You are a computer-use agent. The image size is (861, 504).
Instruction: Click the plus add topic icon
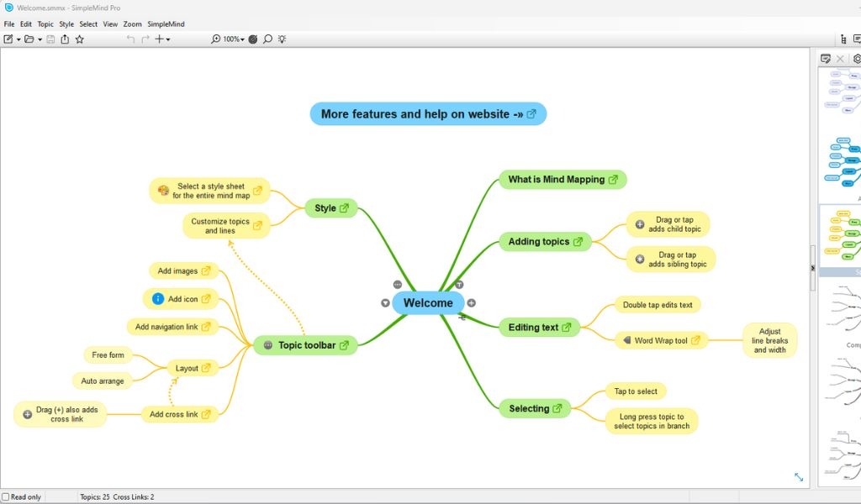[x=159, y=39]
